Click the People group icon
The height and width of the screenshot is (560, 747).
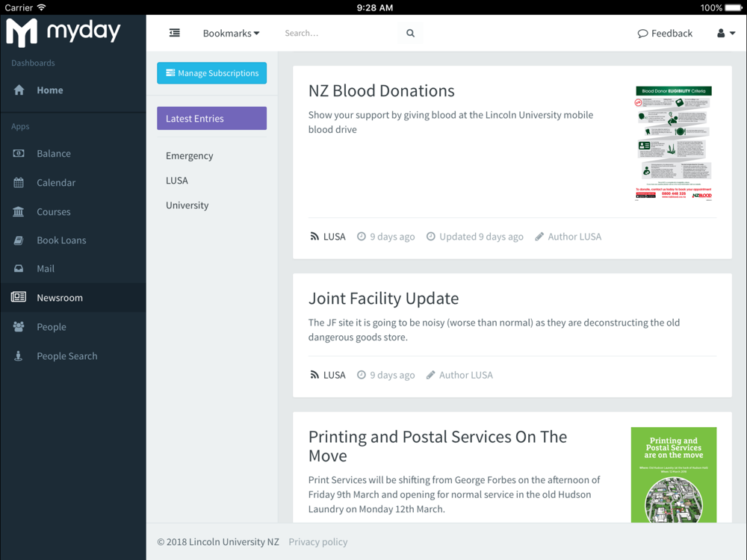19,327
